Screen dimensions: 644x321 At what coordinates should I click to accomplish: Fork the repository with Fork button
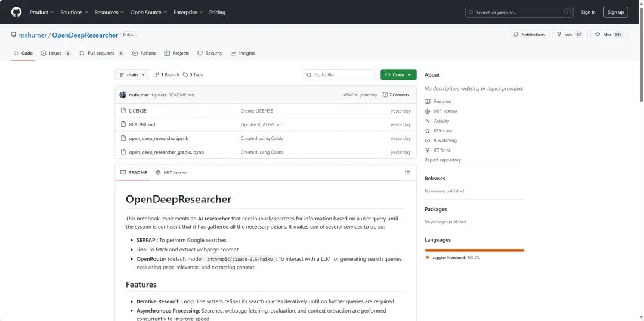(569, 35)
